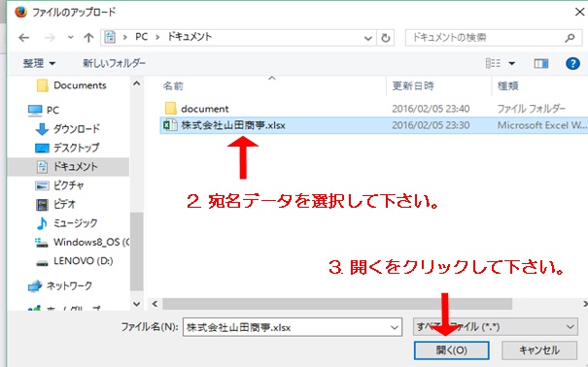Screen dimensions: 588x367
Task: Open デスクトップ in the sidebar
Action: pyautogui.click(x=67, y=148)
